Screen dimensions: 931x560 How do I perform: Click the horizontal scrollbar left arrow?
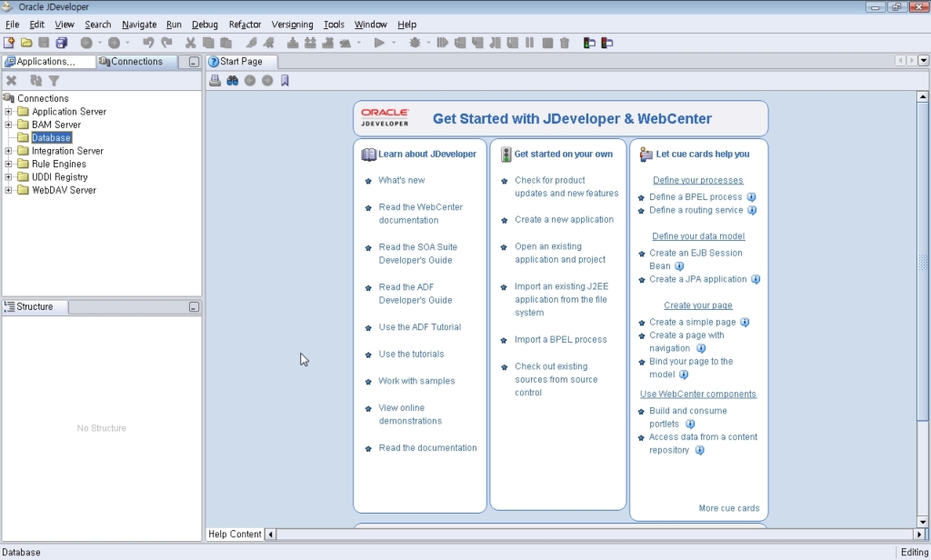pyautogui.click(x=271, y=534)
